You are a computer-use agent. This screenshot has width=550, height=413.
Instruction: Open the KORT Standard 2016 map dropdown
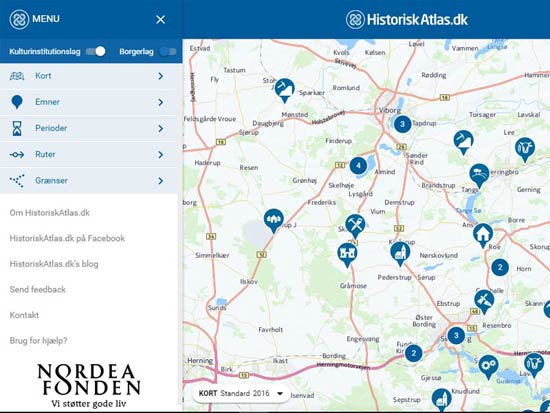tap(241, 393)
